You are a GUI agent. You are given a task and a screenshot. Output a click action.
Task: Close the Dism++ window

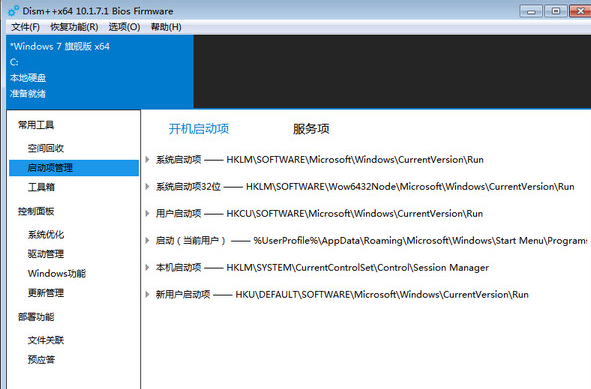click(x=580, y=11)
